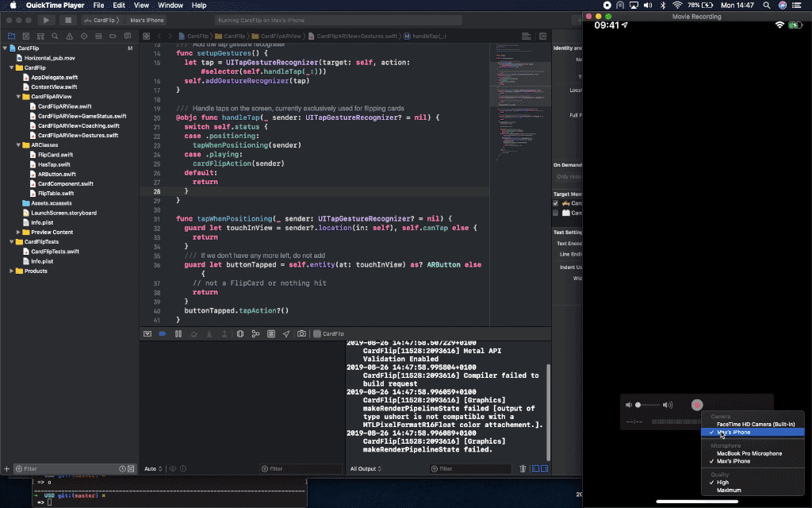
Task: Click the console Filter field
Action: pyautogui.click(x=470, y=468)
